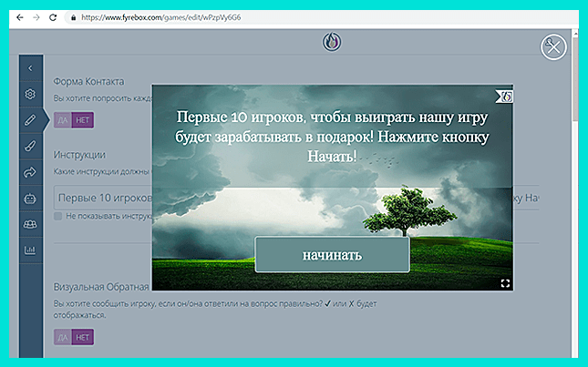Click the 'начинать' start button
This screenshot has width=588, height=367.
(332, 255)
